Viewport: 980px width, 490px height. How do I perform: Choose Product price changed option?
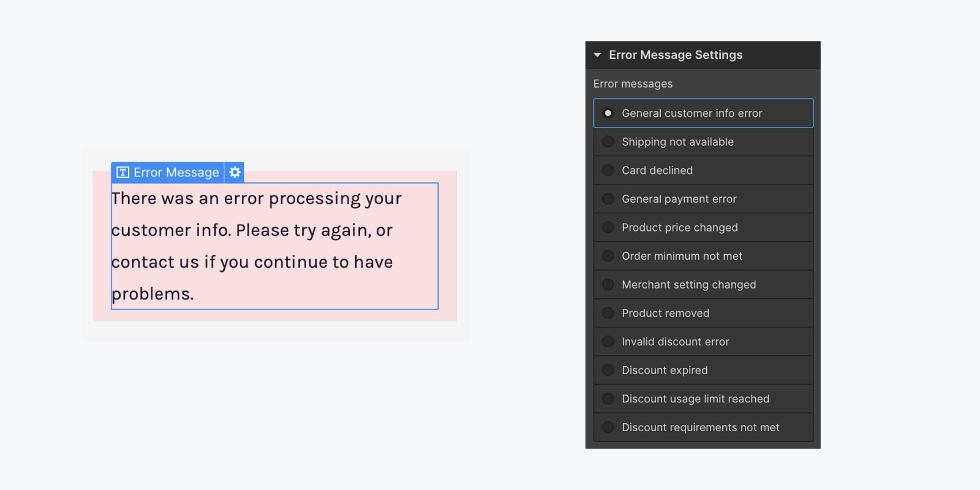[703, 228]
